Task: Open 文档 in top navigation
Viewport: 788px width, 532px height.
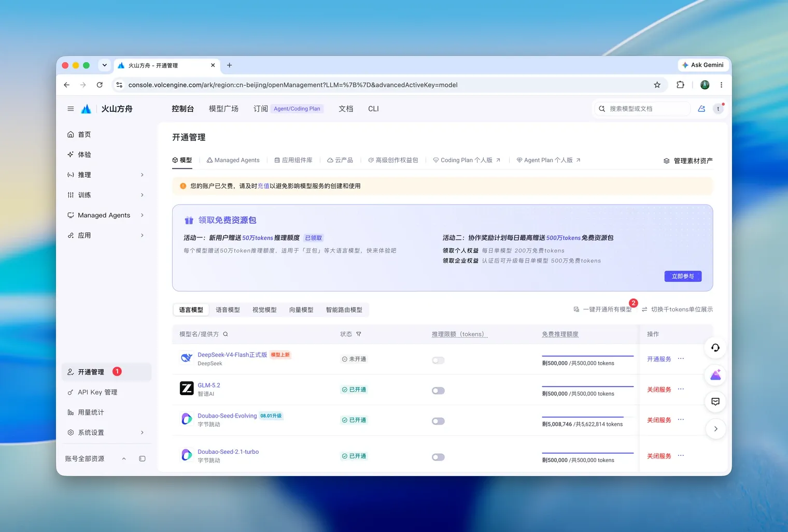Action: pos(346,109)
